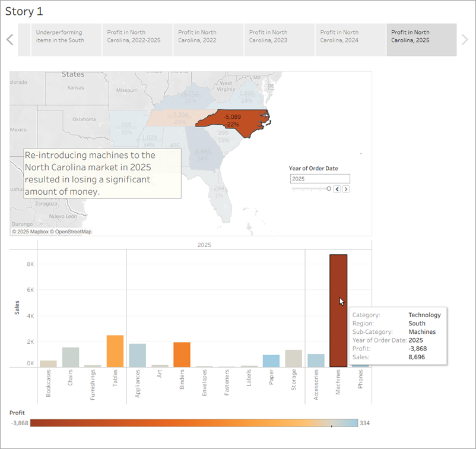This screenshot has height=449, width=476.
Task: Open the 'Underperforming items in the South' story point
Action: (x=66, y=39)
